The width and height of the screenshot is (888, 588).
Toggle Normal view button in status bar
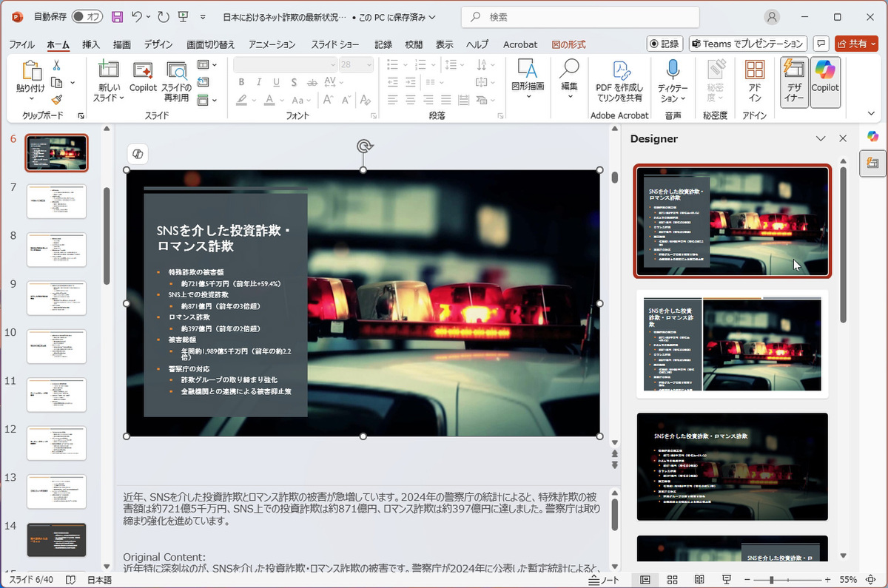pyautogui.click(x=645, y=580)
